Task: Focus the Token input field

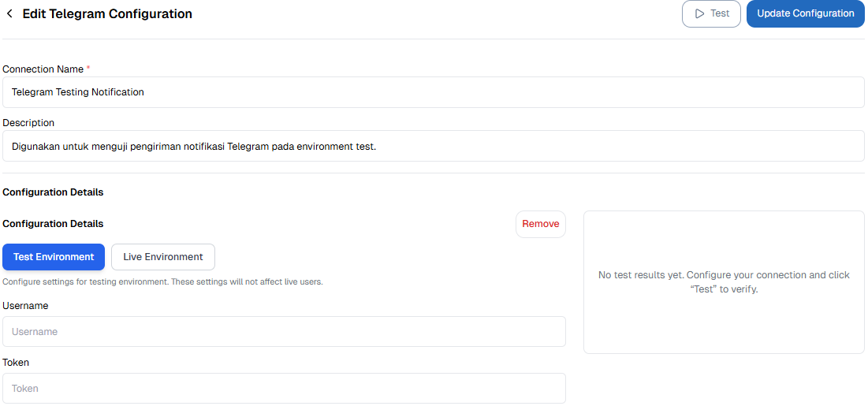Action: [284, 389]
